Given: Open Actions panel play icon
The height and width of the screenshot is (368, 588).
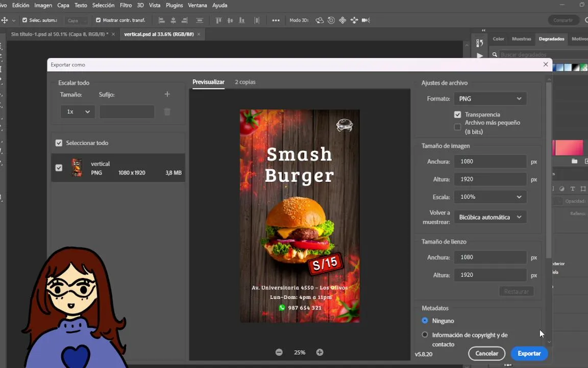Looking at the screenshot, I should point(480,56).
